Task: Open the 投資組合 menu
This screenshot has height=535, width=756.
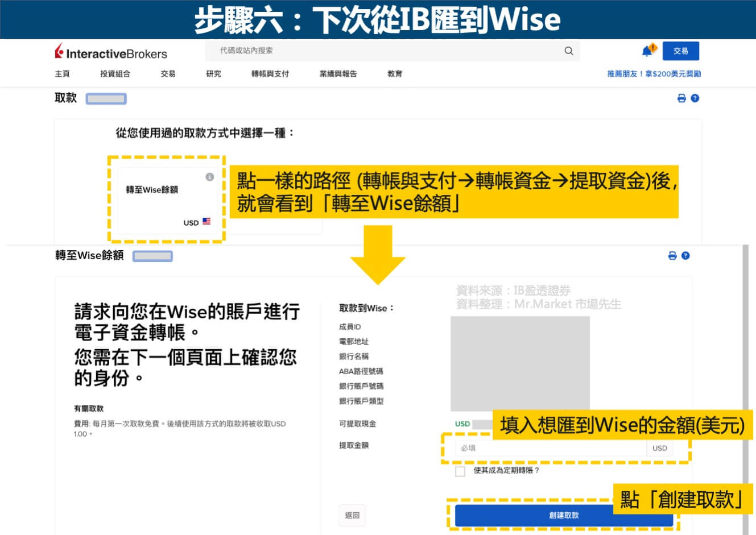Action: (x=115, y=74)
